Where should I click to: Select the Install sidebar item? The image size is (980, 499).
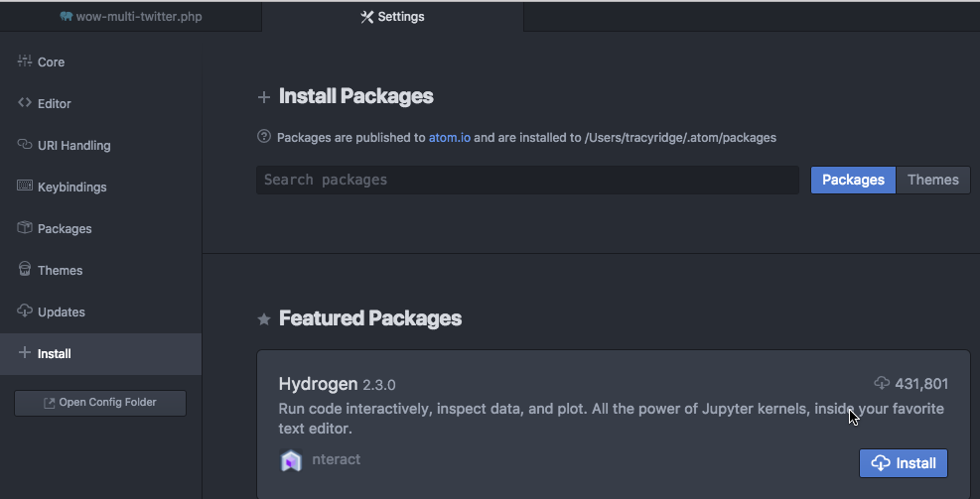[x=100, y=353]
